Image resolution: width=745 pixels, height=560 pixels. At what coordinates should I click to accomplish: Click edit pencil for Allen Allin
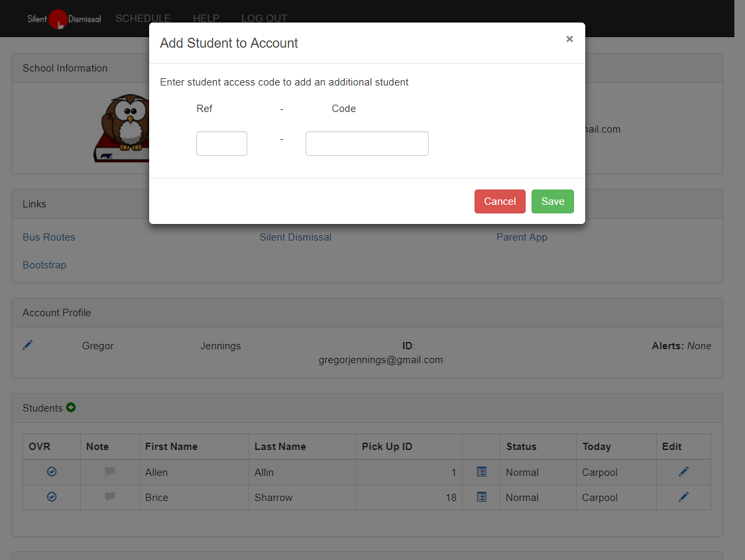pyautogui.click(x=683, y=472)
